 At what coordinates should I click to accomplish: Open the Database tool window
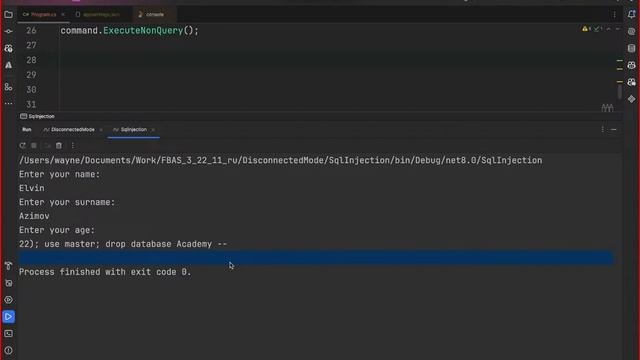click(x=631, y=48)
